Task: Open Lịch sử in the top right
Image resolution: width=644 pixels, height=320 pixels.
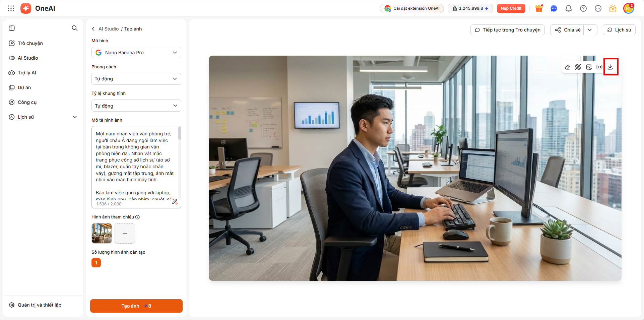Action: tap(619, 30)
